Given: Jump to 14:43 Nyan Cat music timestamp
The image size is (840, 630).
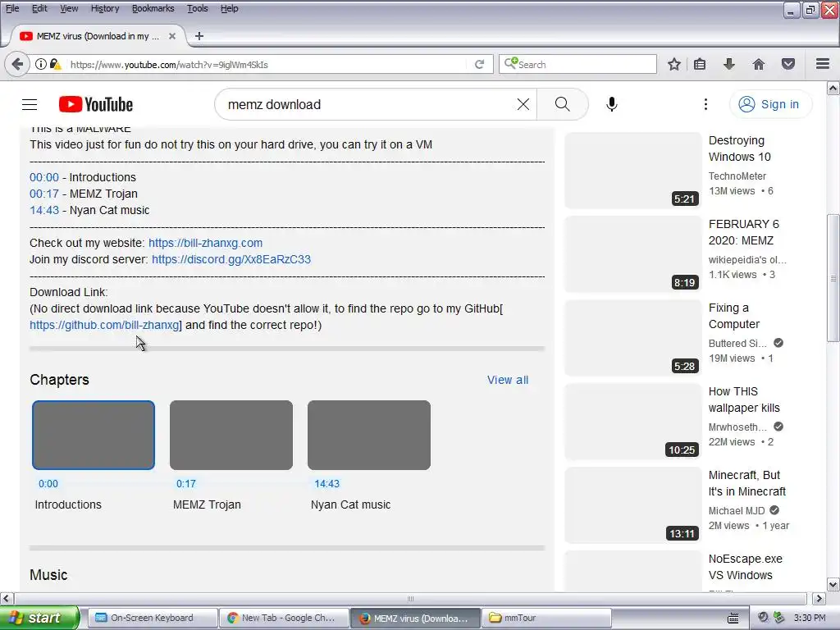Looking at the screenshot, I should (x=44, y=211).
